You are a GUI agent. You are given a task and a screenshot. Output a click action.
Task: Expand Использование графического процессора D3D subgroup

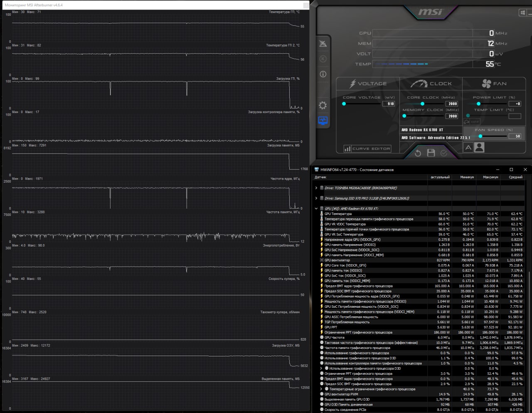[321, 368]
